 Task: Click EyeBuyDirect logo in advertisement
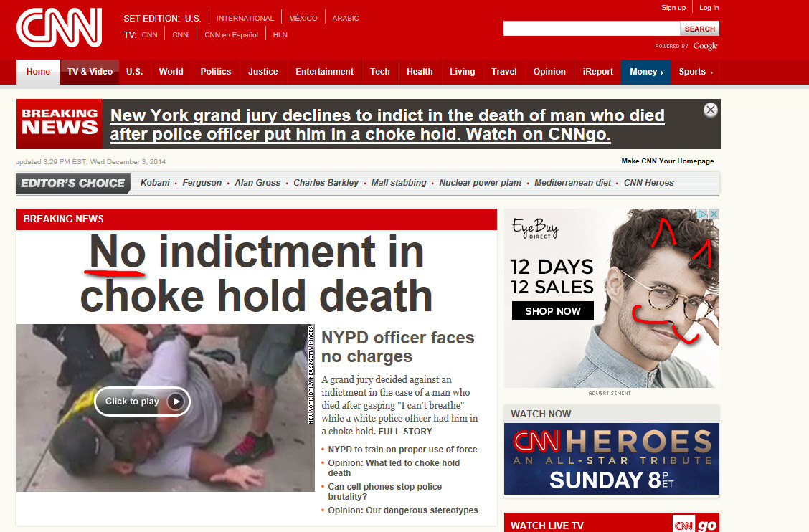pyautogui.click(x=535, y=229)
